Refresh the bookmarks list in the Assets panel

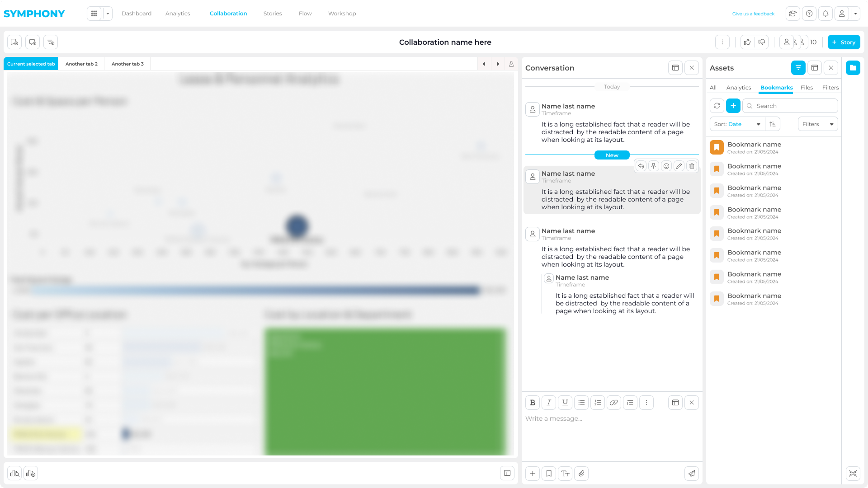click(717, 106)
